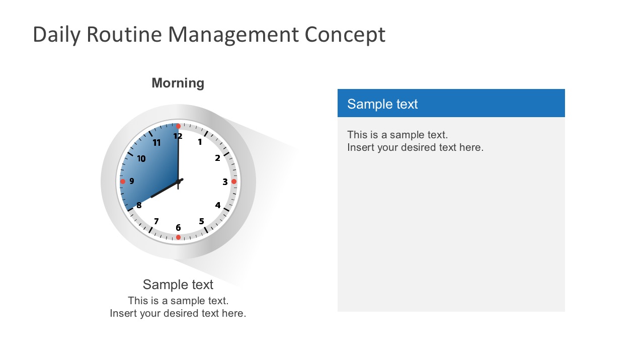644x362 pixels.
Task: Click the center pivot of the clock
Action: [x=178, y=182]
